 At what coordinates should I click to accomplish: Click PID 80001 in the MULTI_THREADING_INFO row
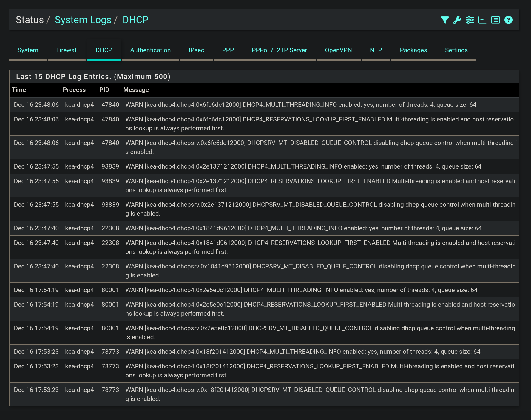tap(110, 290)
